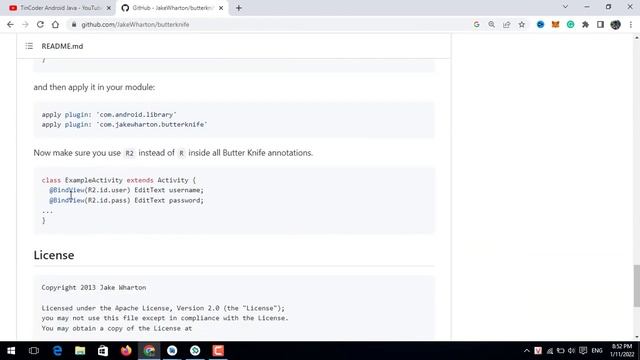Open the zoom magnifier control
640x360 pixels.
click(x=491, y=24)
